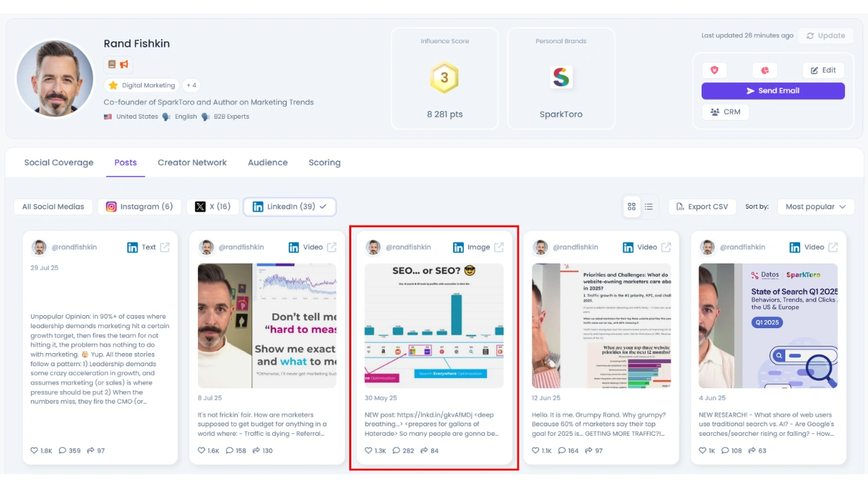Click the B2B Experts label
The image size is (868, 488).
click(231, 117)
